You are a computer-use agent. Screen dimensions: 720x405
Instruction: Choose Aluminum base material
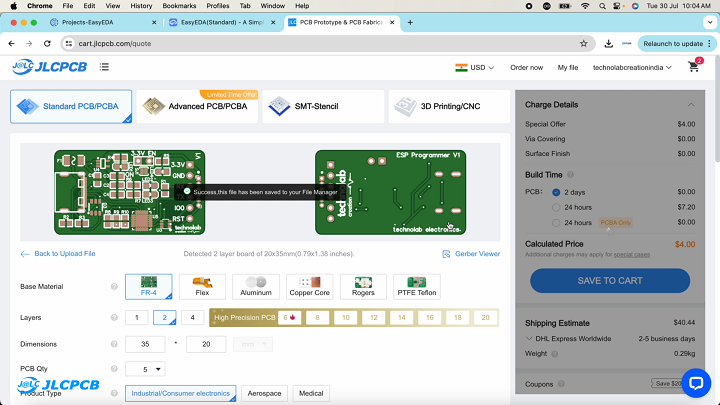pos(256,287)
